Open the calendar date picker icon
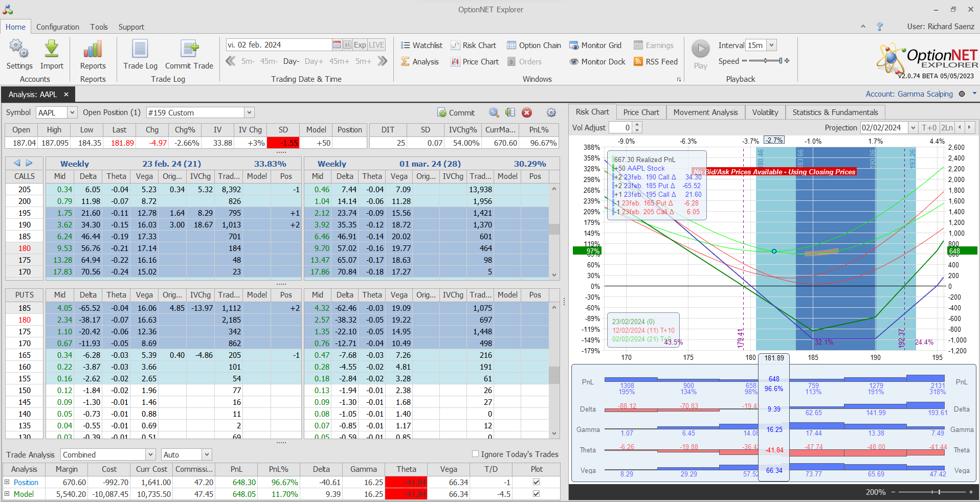The height and width of the screenshot is (502, 980). click(337, 45)
